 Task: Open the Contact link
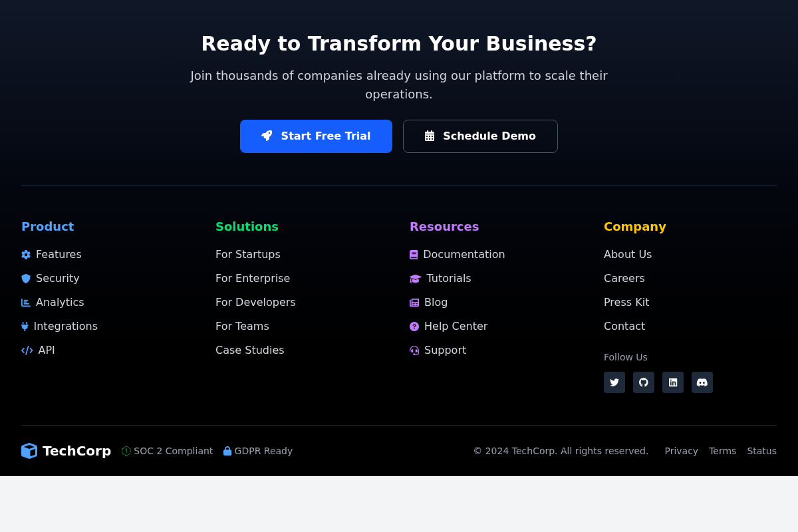(x=624, y=327)
